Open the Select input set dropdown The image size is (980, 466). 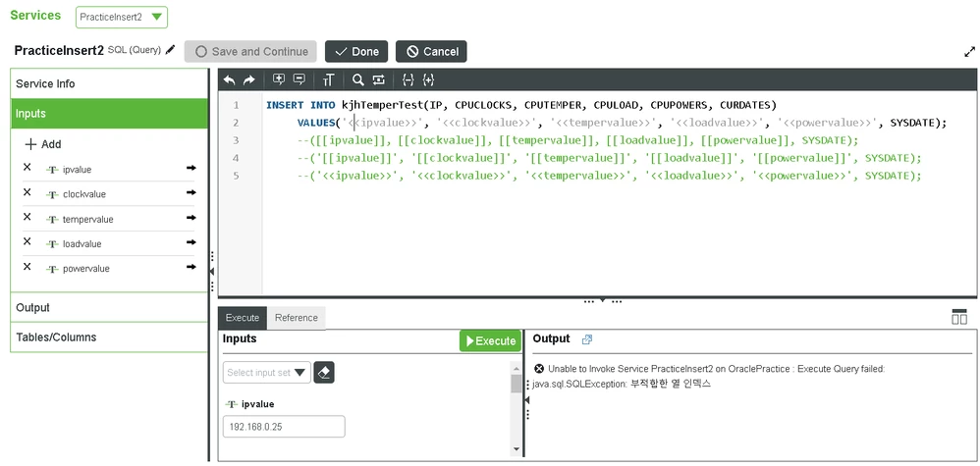[267, 372]
